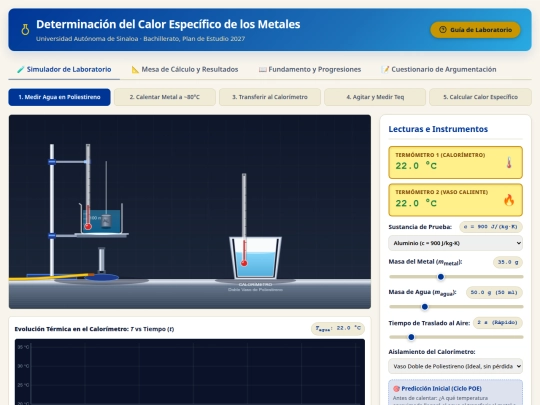
Task: Click the target icon beside Predicción Inicial
Action: tap(396, 389)
